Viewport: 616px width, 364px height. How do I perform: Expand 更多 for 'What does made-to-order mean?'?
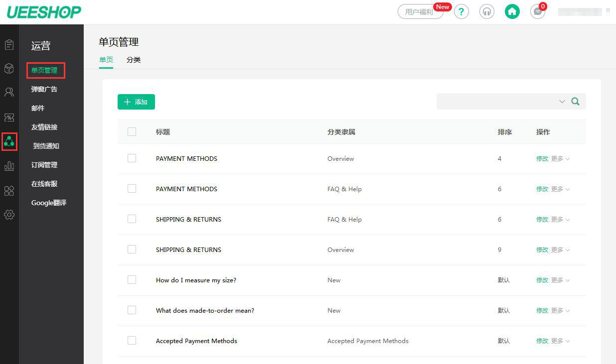pos(560,311)
